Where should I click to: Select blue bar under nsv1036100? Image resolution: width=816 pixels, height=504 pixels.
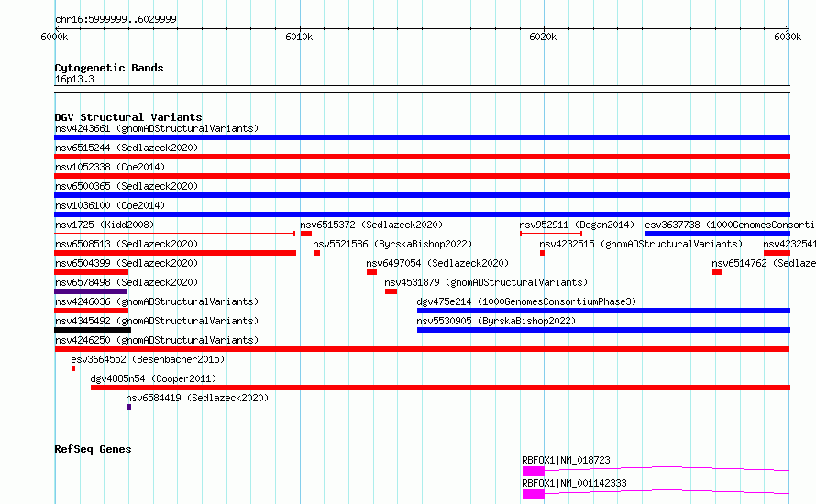coord(422,214)
